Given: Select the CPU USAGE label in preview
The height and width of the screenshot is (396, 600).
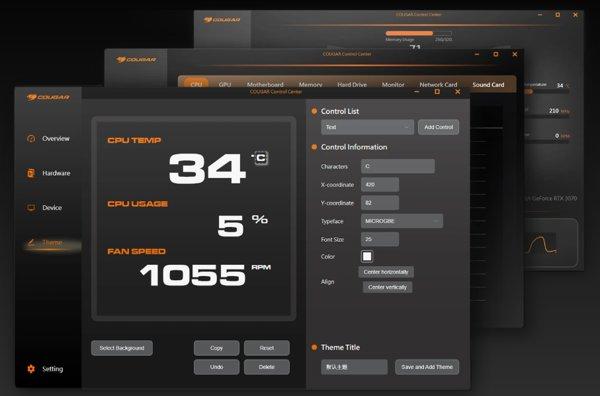Looking at the screenshot, I should pyautogui.click(x=138, y=204).
